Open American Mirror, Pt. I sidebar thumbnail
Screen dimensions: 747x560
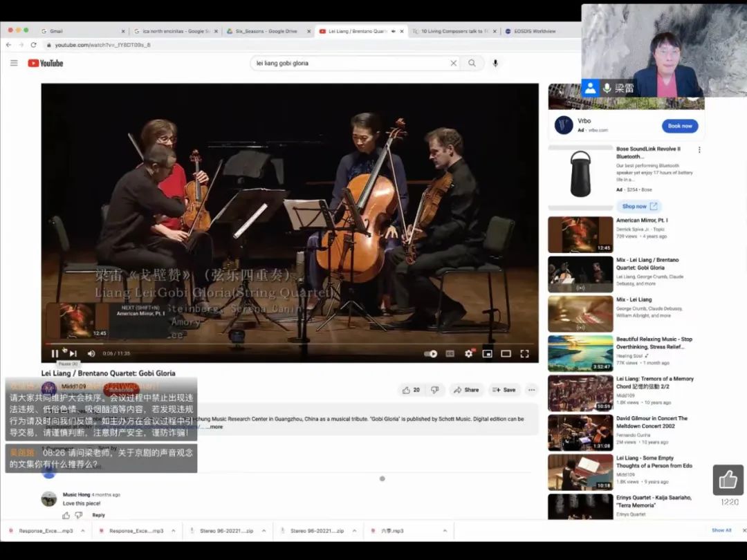pyautogui.click(x=580, y=234)
